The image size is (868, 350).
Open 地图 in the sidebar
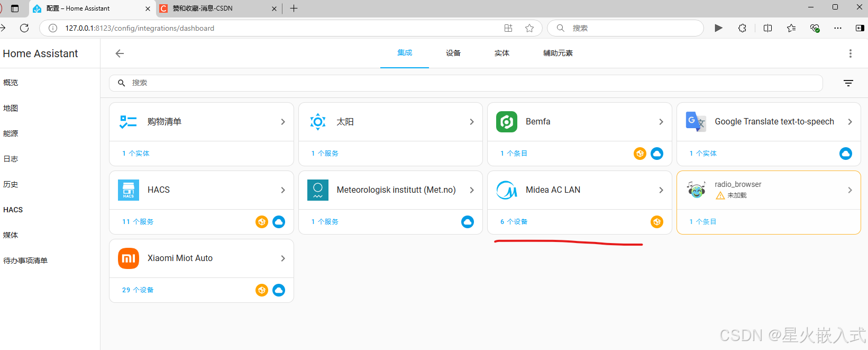tap(11, 108)
